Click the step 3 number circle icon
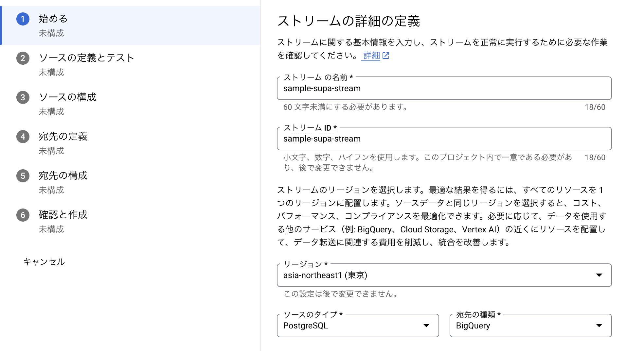Image resolution: width=644 pixels, height=351 pixels. (23, 97)
